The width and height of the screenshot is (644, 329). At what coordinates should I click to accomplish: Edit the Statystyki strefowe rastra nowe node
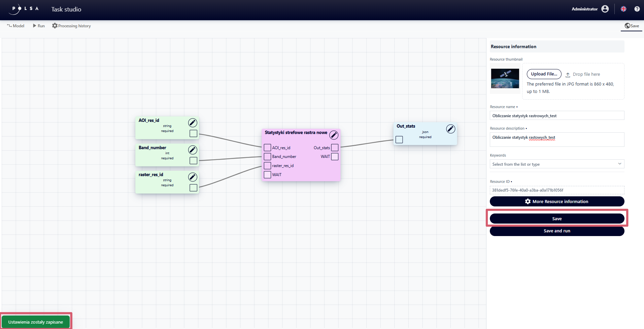tap(334, 135)
